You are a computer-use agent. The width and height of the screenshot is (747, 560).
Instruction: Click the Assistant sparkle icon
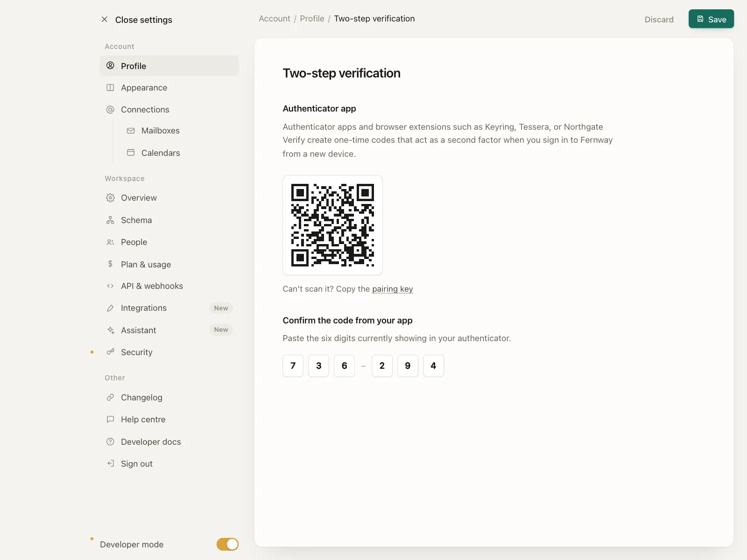[x=110, y=330]
